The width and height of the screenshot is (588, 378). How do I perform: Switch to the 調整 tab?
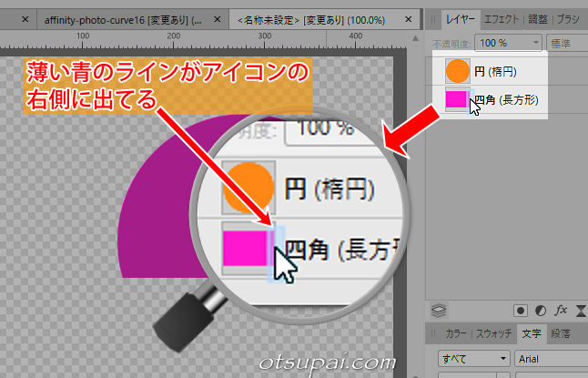(537, 18)
